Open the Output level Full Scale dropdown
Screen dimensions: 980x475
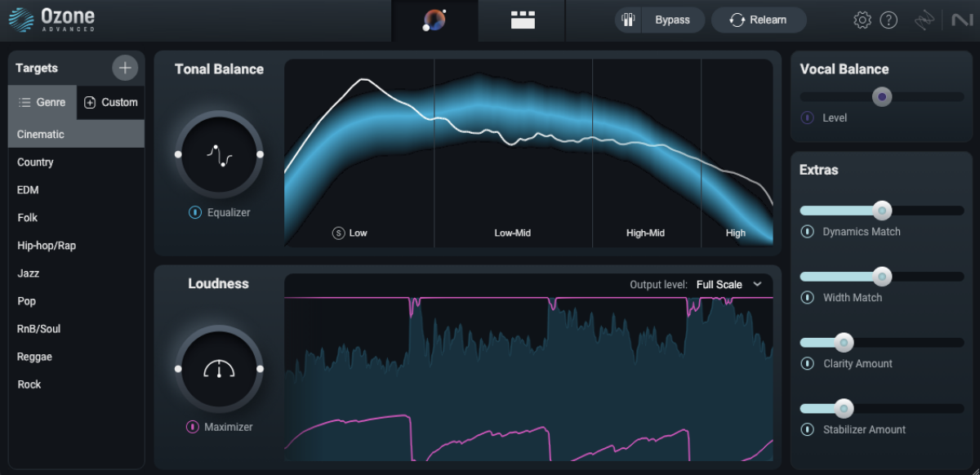coord(728,284)
